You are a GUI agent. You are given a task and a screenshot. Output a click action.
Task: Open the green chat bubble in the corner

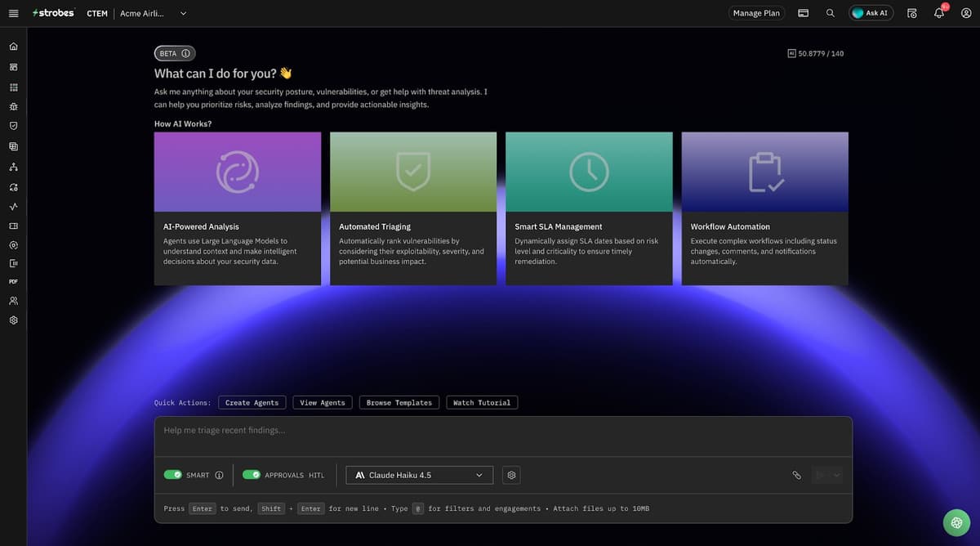(956, 522)
